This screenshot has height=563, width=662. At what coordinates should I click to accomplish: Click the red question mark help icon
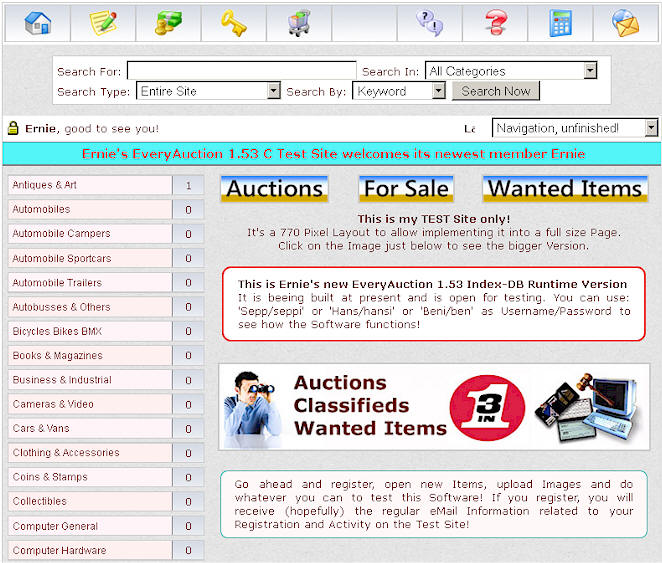click(495, 23)
